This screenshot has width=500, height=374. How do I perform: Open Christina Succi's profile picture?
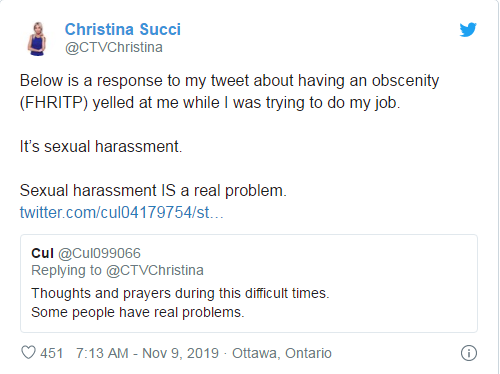[x=37, y=39]
